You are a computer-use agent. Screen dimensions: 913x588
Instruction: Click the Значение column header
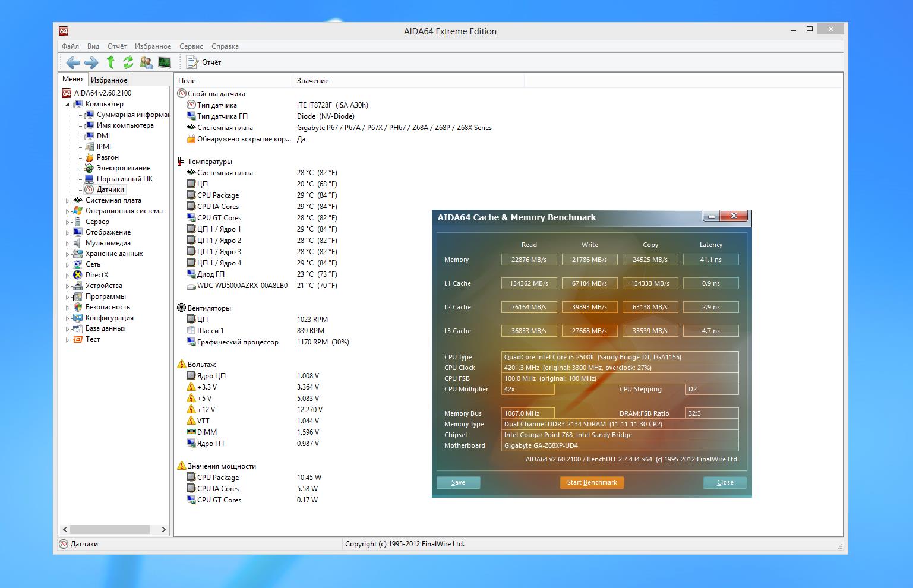409,80
